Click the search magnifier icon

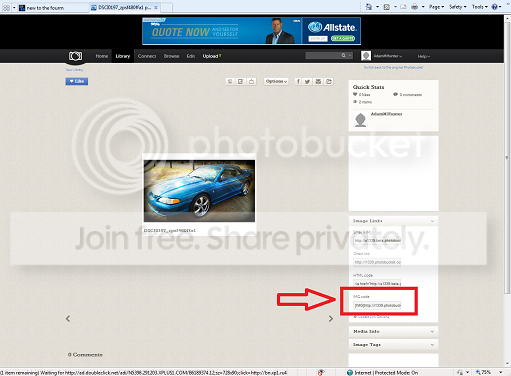tap(343, 55)
